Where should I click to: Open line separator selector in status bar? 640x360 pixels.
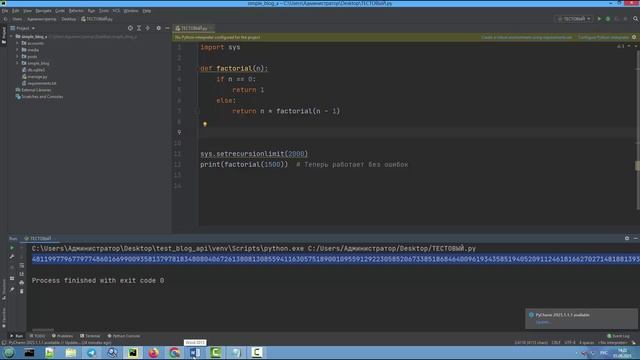556,342
